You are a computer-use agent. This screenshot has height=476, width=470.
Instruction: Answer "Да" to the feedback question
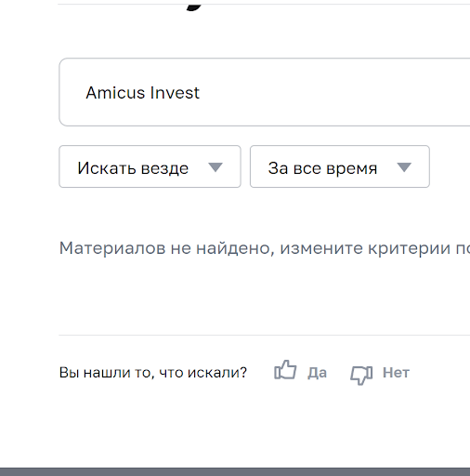tap(317, 373)
